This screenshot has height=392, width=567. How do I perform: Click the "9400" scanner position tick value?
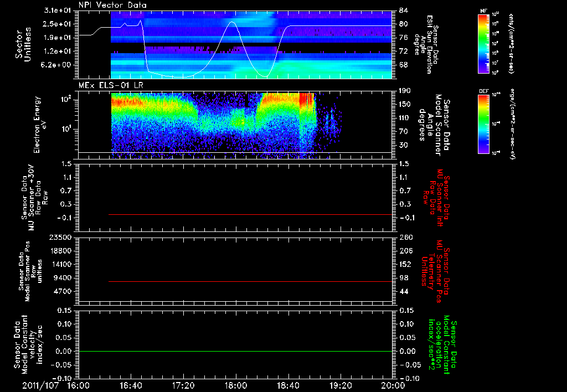63,278
